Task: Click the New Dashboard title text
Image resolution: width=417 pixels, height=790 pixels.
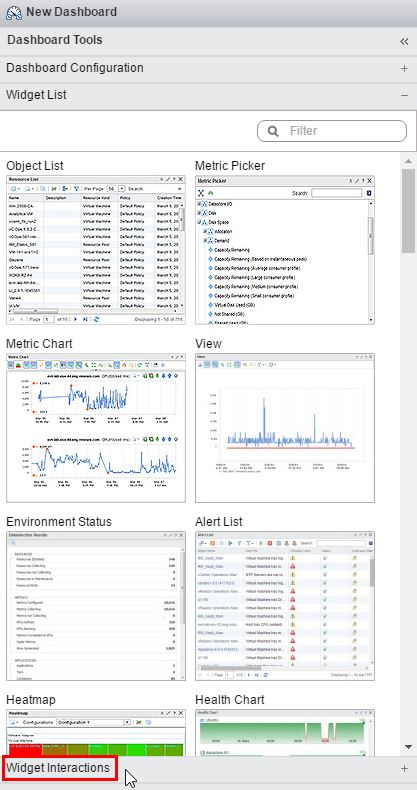Action: pos(72,12)
